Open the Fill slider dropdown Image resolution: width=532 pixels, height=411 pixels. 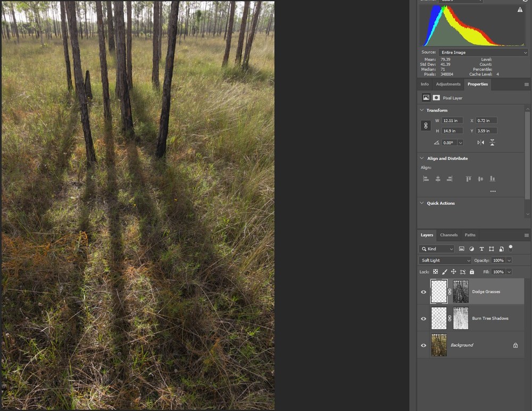click(509, 272)
